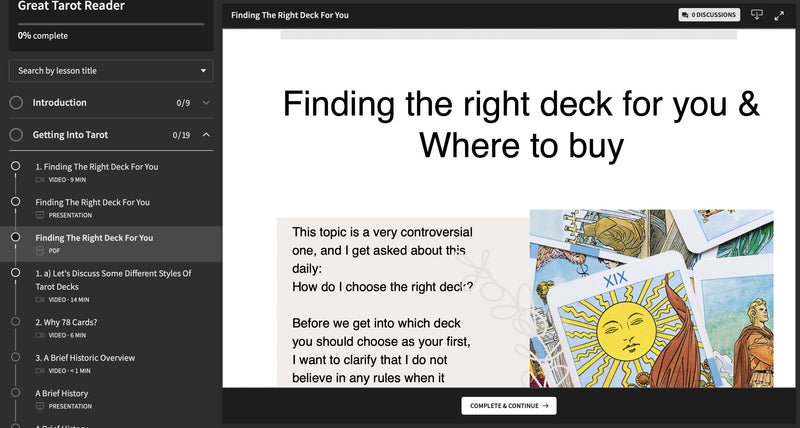Click video icon under 1. Finding The Right Deck
800x428 pixels.
coord(40,180)
